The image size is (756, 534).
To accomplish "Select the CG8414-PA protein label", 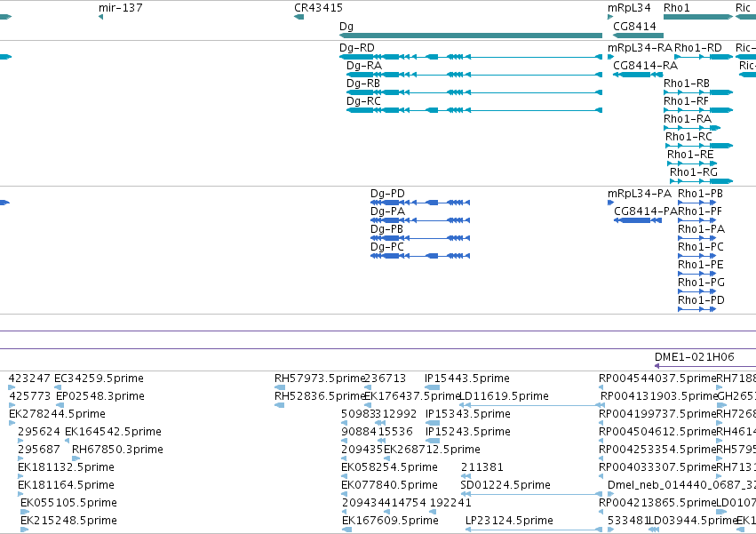I will (646, 211).
